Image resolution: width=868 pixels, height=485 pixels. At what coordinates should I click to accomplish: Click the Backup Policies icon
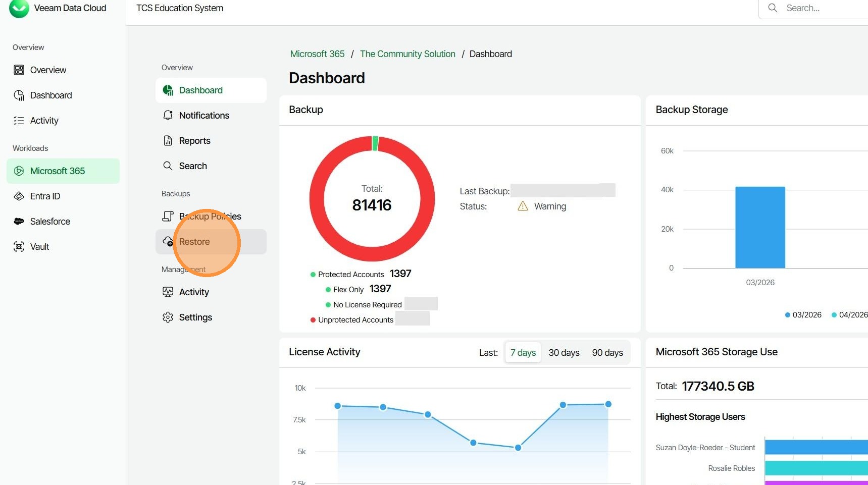[x=168, y=217]
